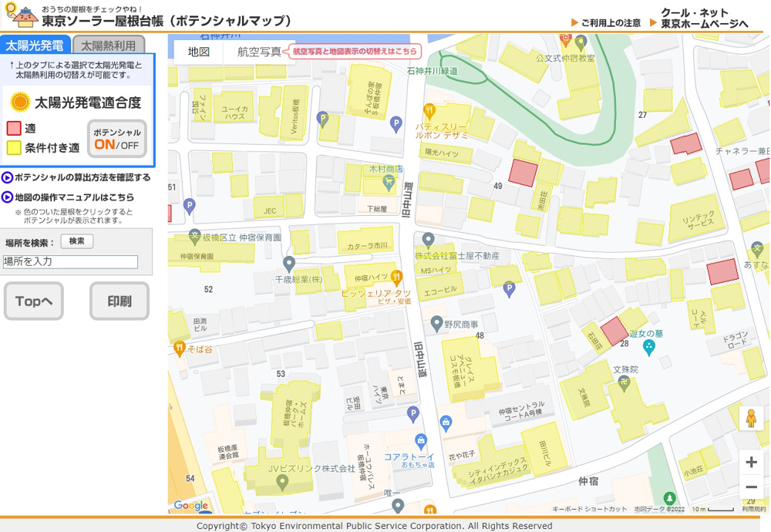Screen dimensions: 771x532
Task: Click the そば谷 restaurant marker
Action: [180, 348]
